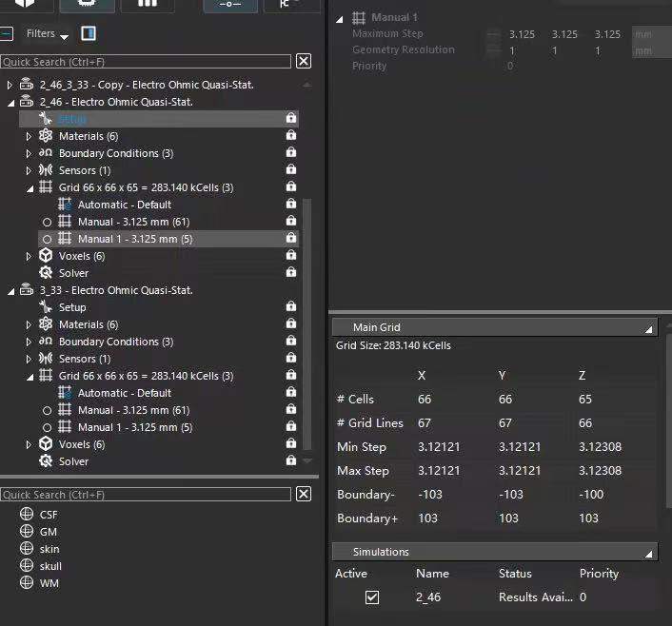Toggle lock on 2_46 Materials row
This screenshot has height=626, width=672.
pyautogui.click(x=291, y=135)
